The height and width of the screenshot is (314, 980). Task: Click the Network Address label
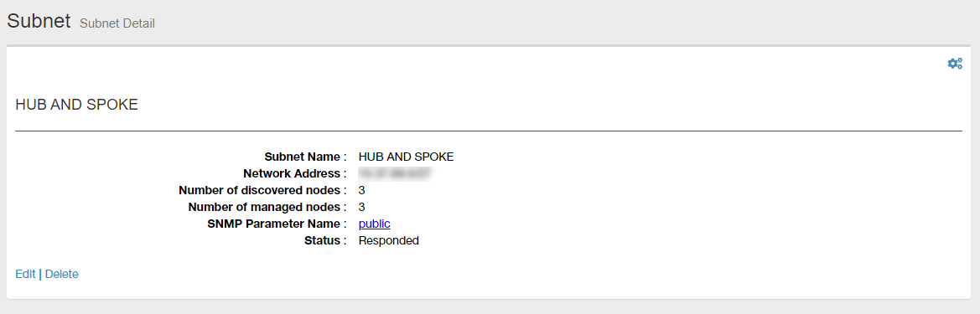[295, 173]
